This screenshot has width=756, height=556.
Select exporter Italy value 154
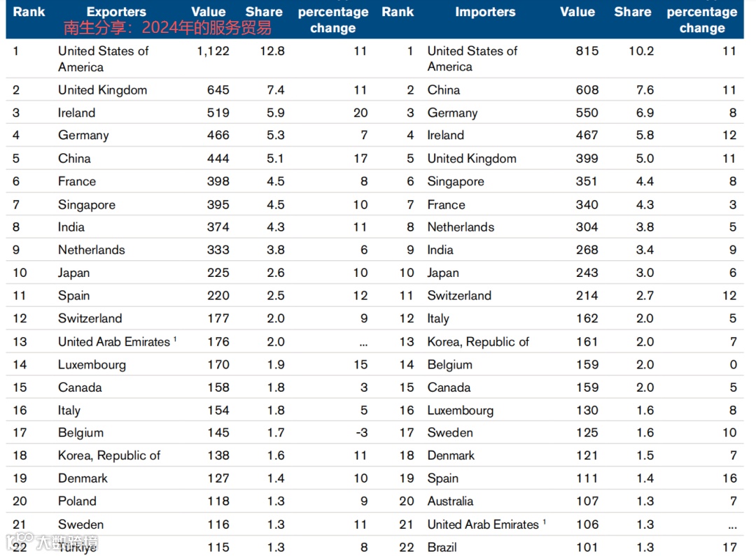tap(218, 411)
